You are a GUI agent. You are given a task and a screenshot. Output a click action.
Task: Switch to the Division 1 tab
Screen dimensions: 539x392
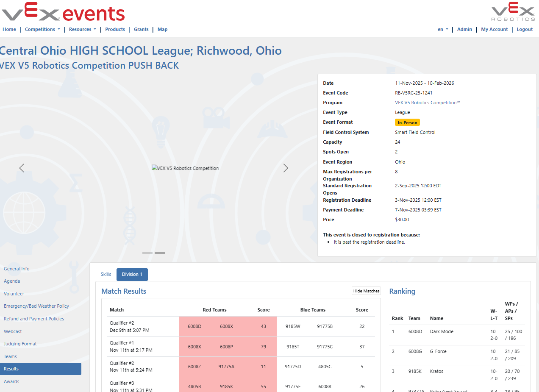(x=132, y=274)
